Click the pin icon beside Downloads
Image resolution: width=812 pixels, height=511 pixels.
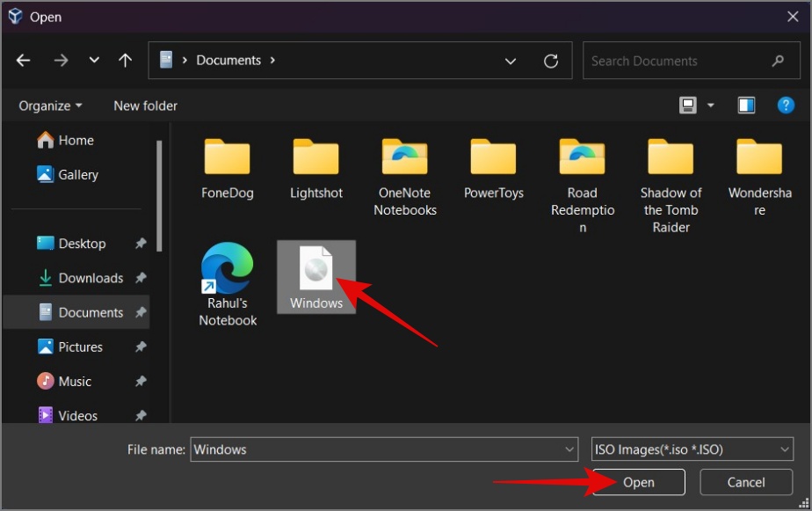point(141,278)
